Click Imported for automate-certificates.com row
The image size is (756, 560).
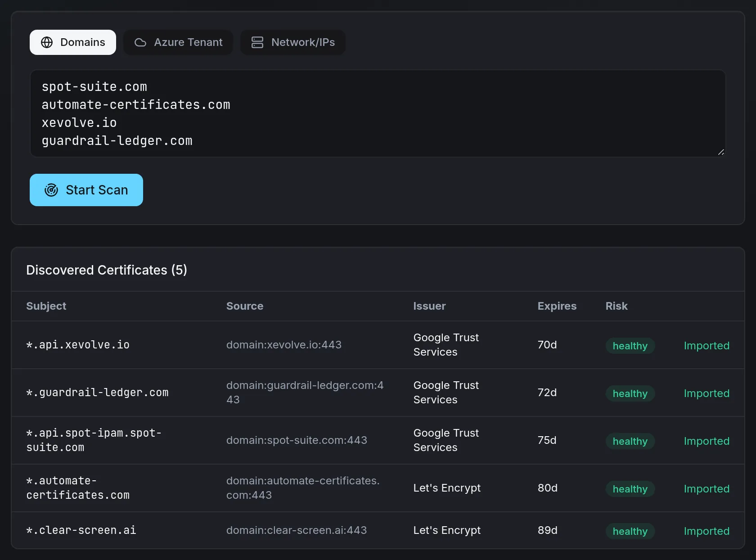pyautogui.click(x=706, y=489)
